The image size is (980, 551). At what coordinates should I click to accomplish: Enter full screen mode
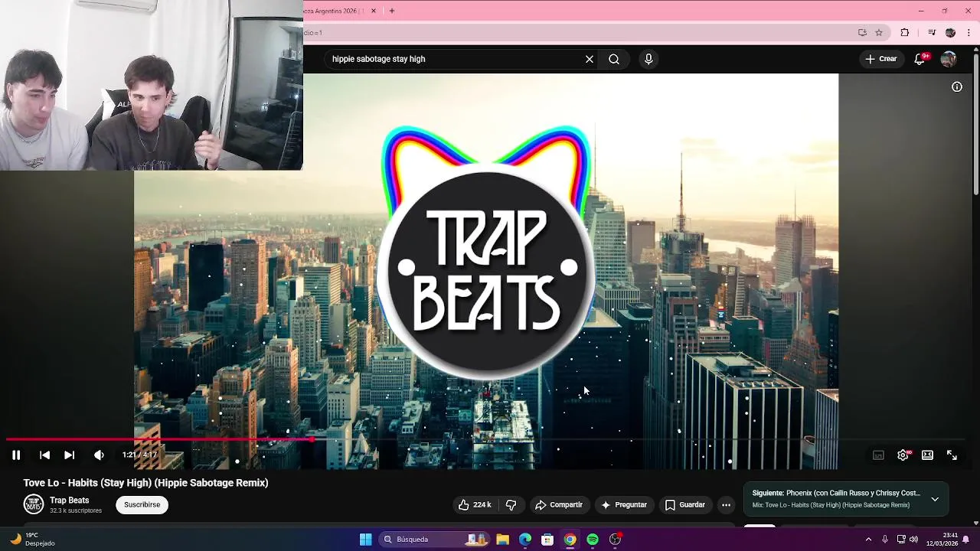[952, 455]
